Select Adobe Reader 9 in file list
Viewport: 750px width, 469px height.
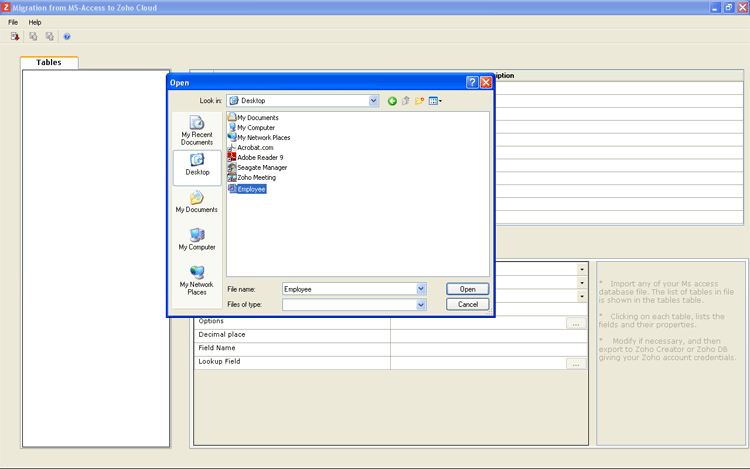pyautogui.click(x=260, y=158)
